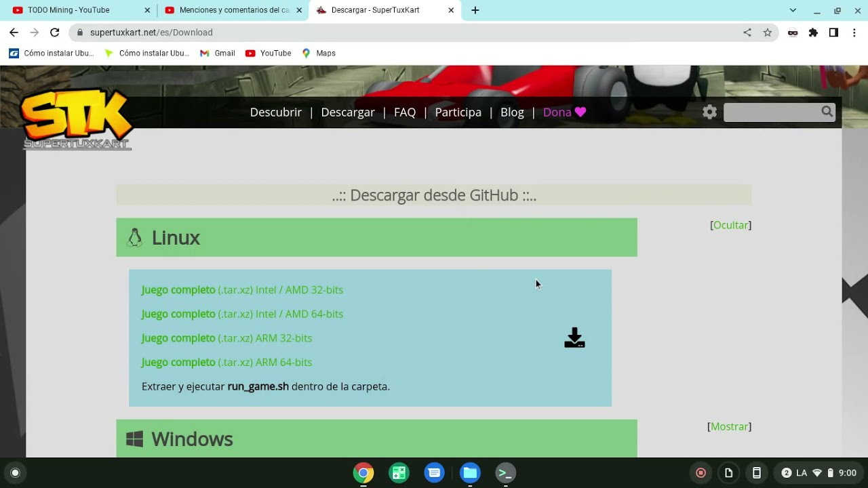The height and width of the screenshot is (488, 868).
Task: Click the magnifier icon in site search
Action: pyautogui.click(x=827, y=112)
